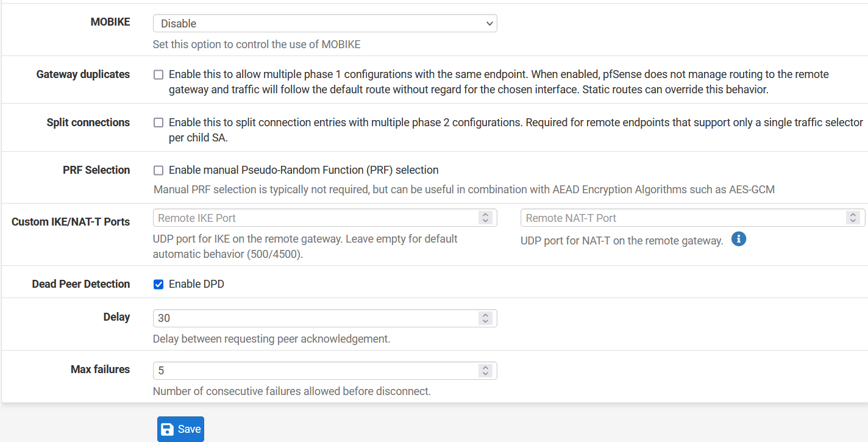The image size is (868, 442).
Task: Click the Remote IKE Port field
Action: (325, 218)
